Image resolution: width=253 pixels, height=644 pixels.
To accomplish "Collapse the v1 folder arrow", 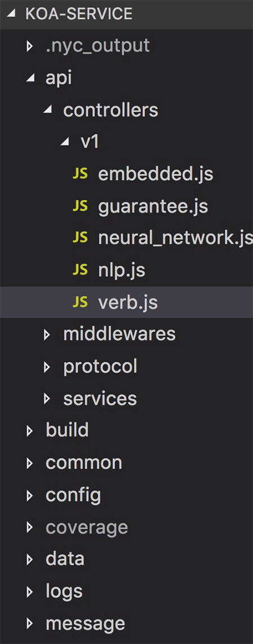I will pos(65,142).
